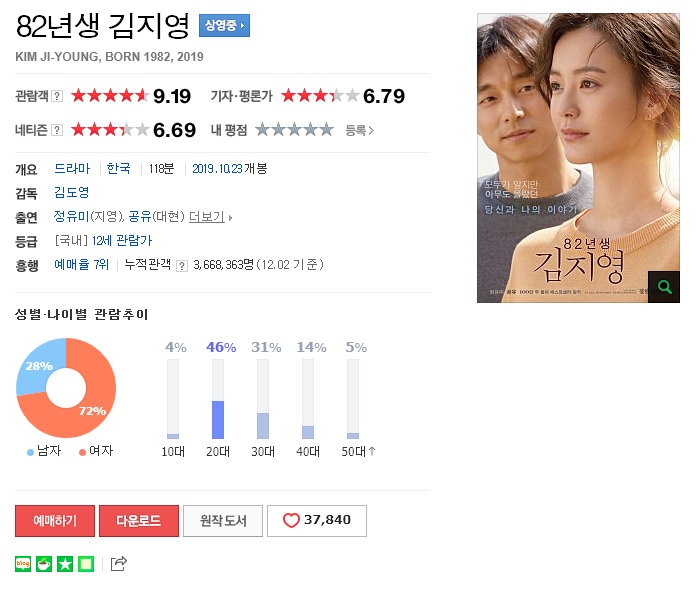700x604 pixels.
Task: Click the light green square share icon
Action: click(x=86, y=564)
